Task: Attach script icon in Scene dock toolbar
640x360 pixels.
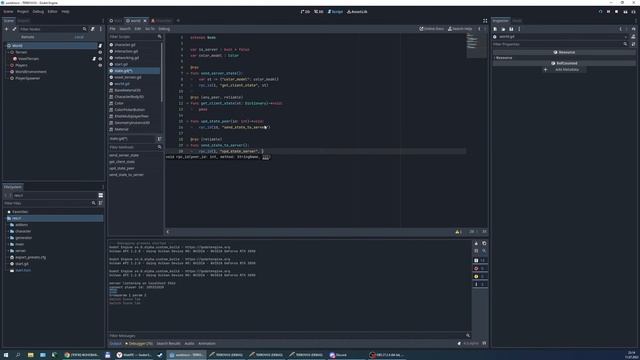Action: 93,29
